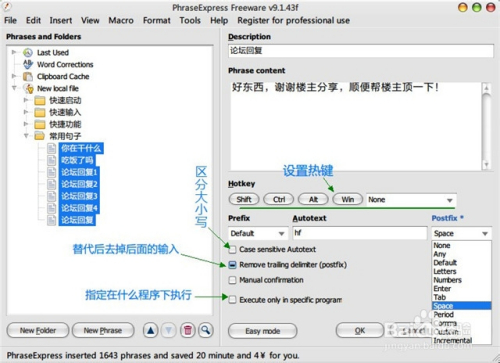Enable Case sensitive Autotext
The image size is (500, 363).
pos(232,249)
